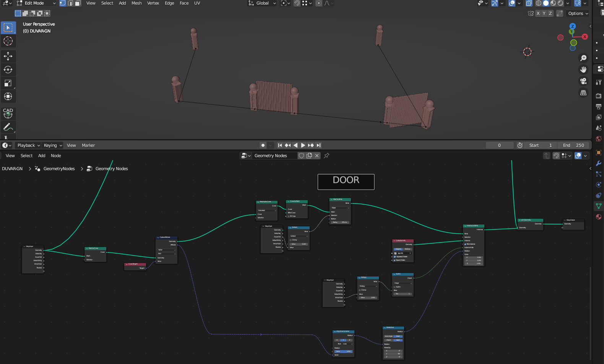Play the animation forward

tap(303, 145)
